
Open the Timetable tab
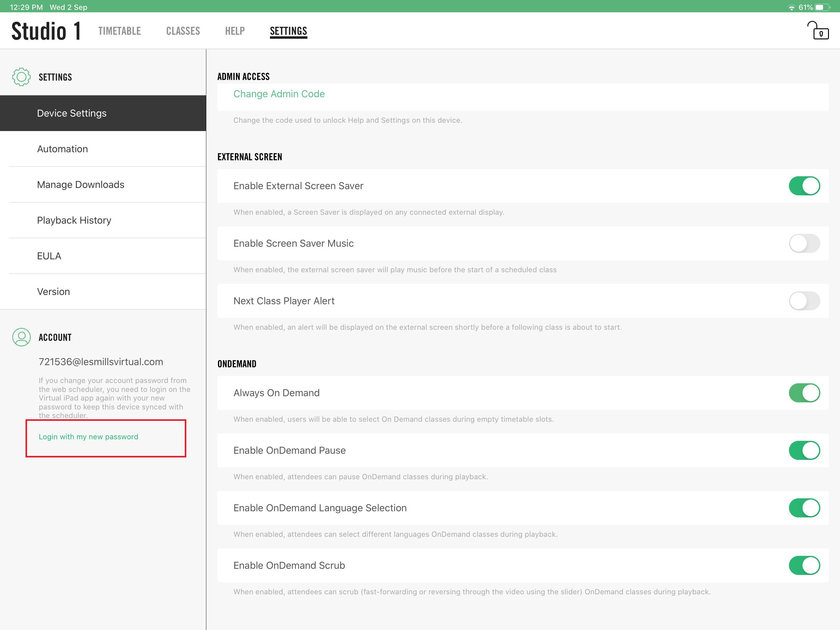tap(120, 31)
